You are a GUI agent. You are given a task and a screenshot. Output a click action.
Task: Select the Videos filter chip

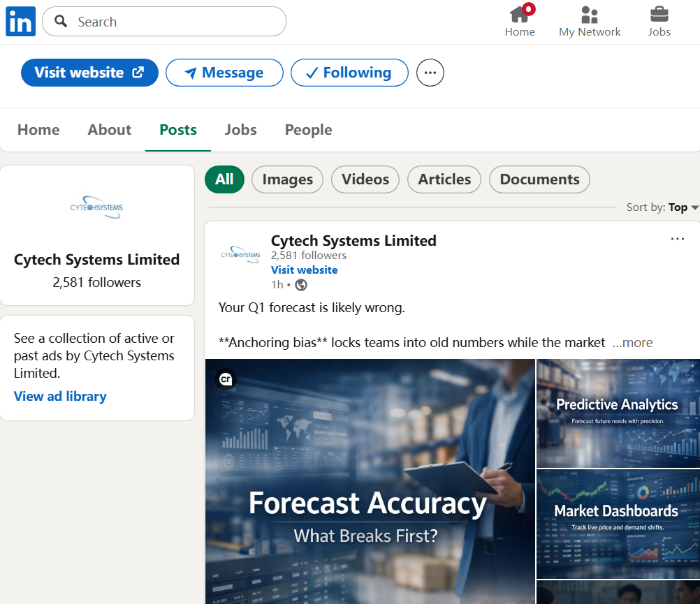[365, 179]
